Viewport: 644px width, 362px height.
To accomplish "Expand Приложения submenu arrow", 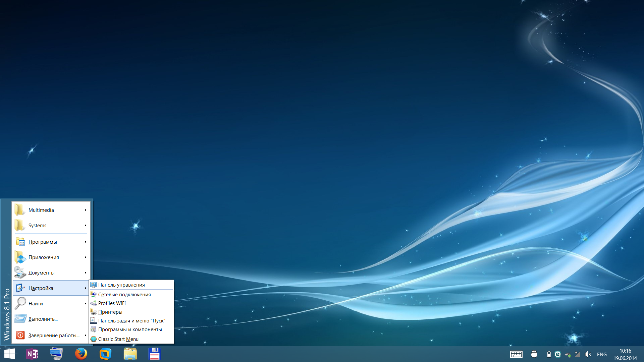I will [x=85, y=257].
